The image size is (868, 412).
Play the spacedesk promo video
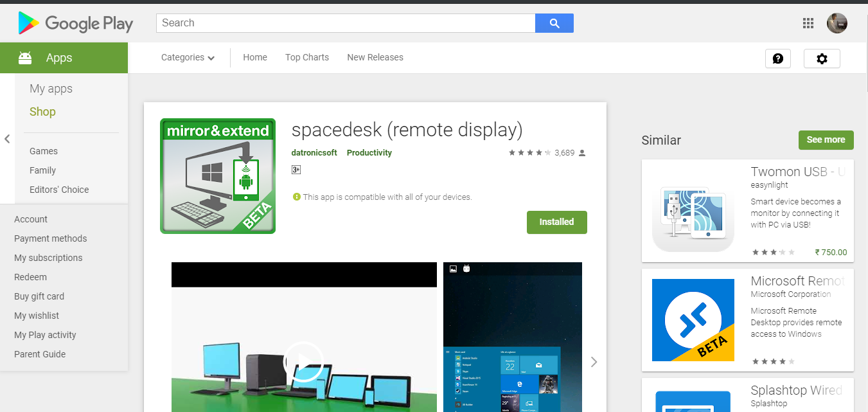(304, 362)
